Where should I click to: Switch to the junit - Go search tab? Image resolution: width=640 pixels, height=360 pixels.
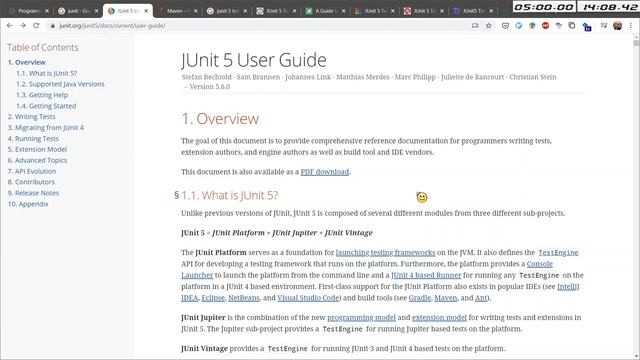tap(78, 11)
